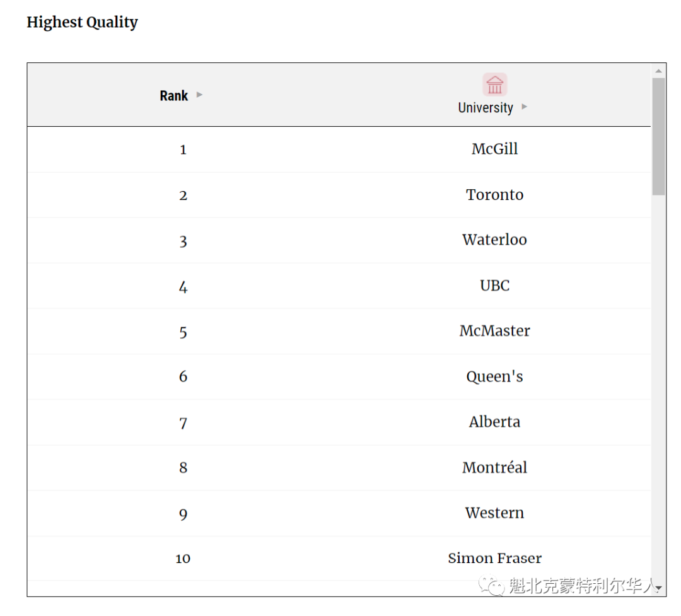Click the Rank column header

click(174, 96)
